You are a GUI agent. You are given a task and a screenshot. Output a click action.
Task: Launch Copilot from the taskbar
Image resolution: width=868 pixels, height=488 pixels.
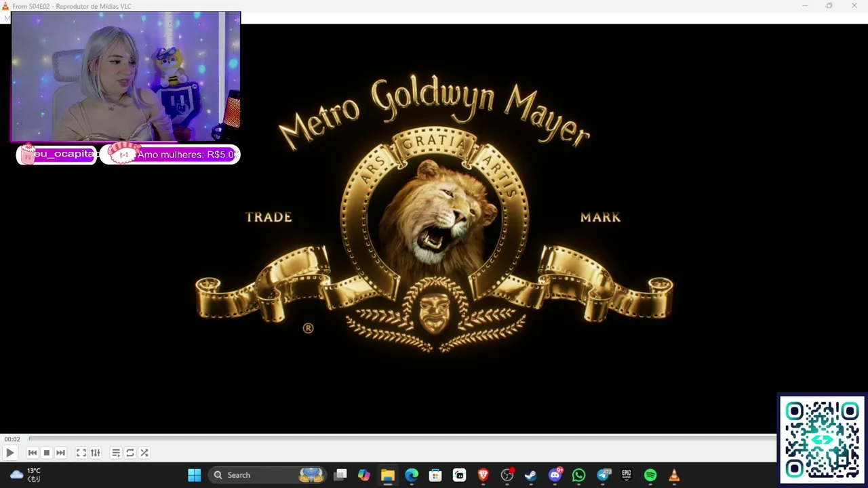point(364,475)
